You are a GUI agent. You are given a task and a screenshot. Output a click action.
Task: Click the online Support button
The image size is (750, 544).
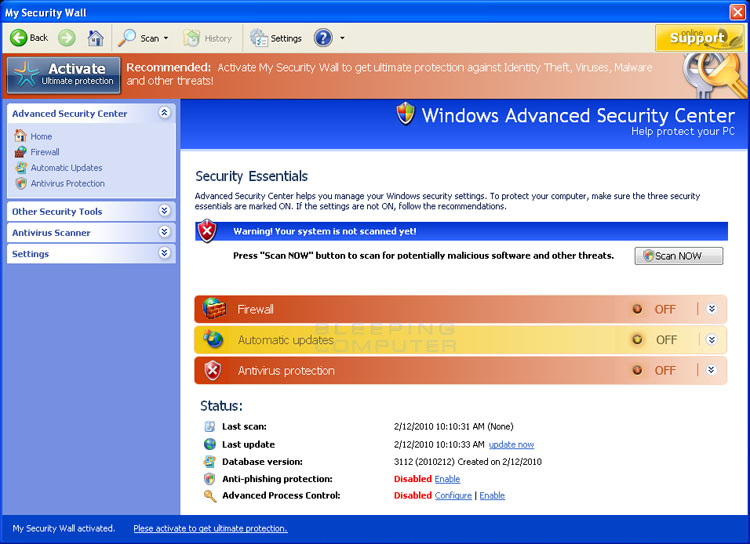coord(699,38)
